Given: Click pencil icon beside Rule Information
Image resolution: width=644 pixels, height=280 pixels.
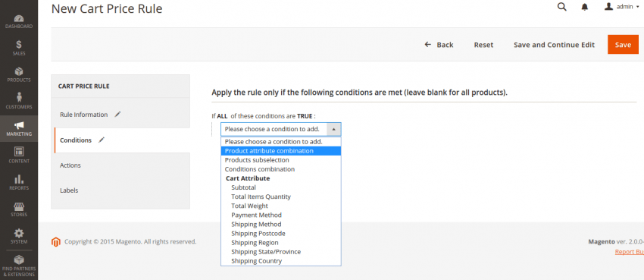Looking at the screenshot, I should (x=117, y=115).
